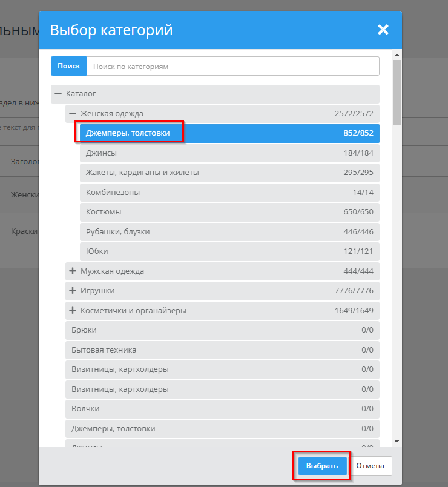The width and height of the screenshot is (448, 487).
Task: Select Жакеты, кардиганы и жилеты
Action: coord(229,173)
